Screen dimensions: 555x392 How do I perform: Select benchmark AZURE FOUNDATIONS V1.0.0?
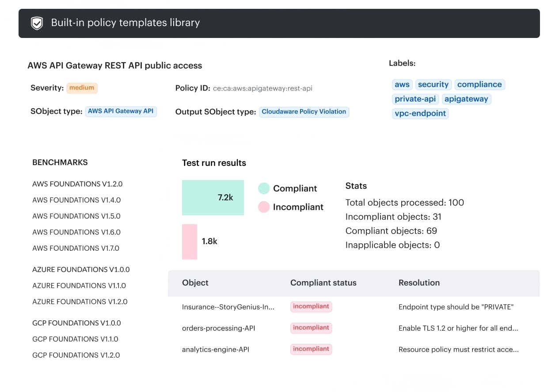point(81,270)
